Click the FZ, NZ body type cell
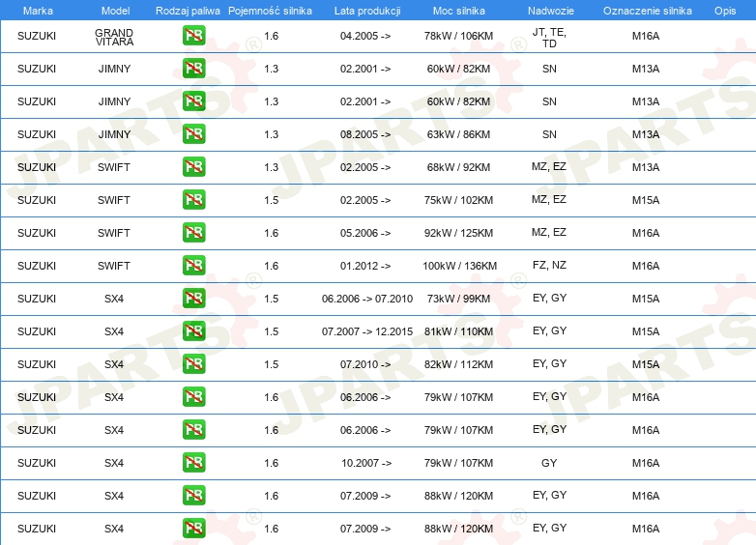Screen dimensions: 756x545 click(x=549, y=266)
